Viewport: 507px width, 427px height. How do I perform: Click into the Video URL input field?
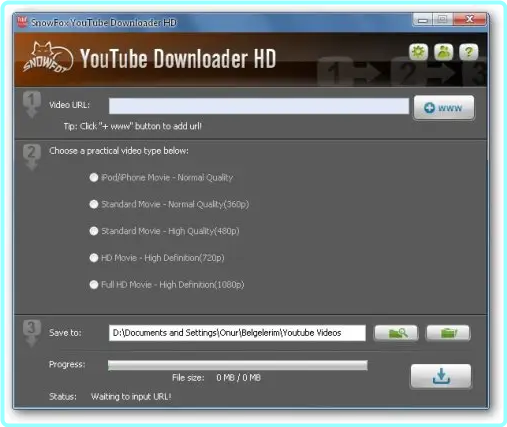(x=259, y=106)
